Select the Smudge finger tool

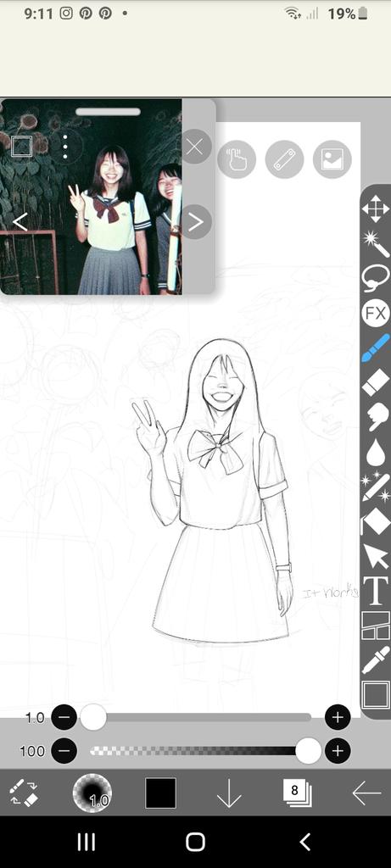376,417
